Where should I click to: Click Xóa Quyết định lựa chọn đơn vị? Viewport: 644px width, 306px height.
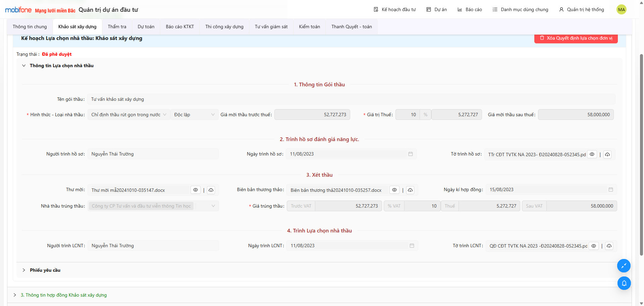pos(576,38)
